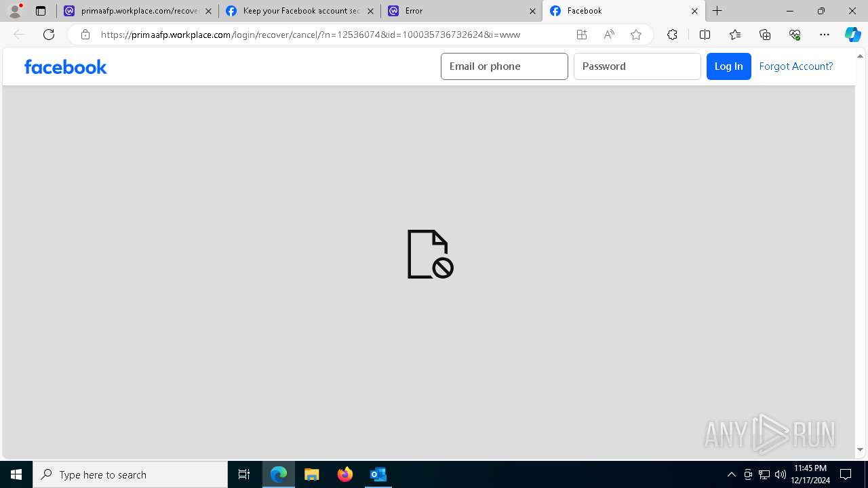This screenshot has width=868, height=488.
Task: Open volume control tray icon
Action: click(x=781, y=474)
